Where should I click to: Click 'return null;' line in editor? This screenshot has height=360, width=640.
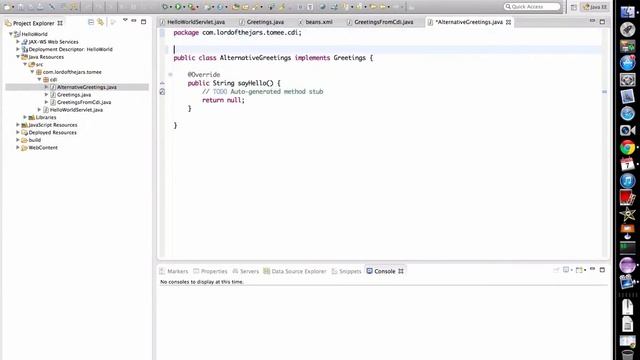[223, 100]
